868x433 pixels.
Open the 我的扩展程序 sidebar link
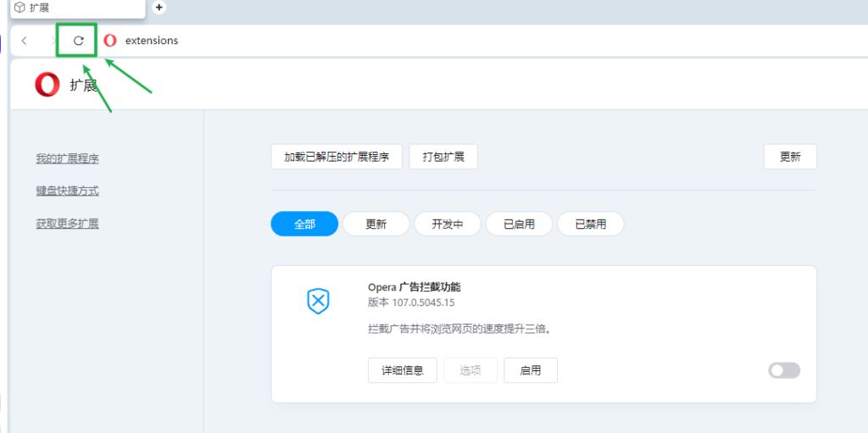[x=67, y=158]
